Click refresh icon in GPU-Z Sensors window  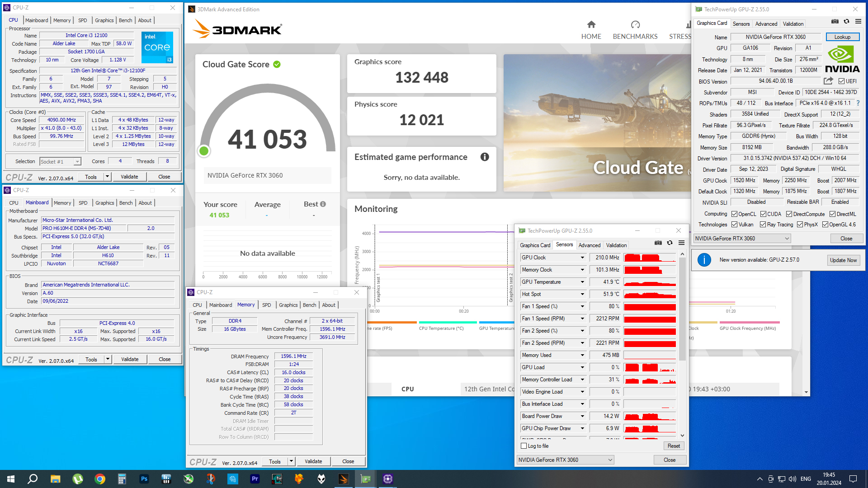pyautogui.click(x=670, y=243)
